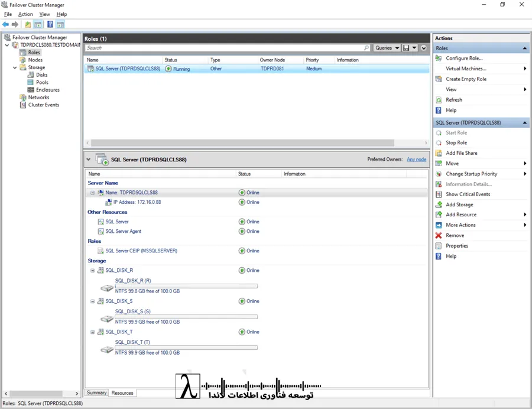Click the SQL_DISK_R drive icon

(107, 288)
